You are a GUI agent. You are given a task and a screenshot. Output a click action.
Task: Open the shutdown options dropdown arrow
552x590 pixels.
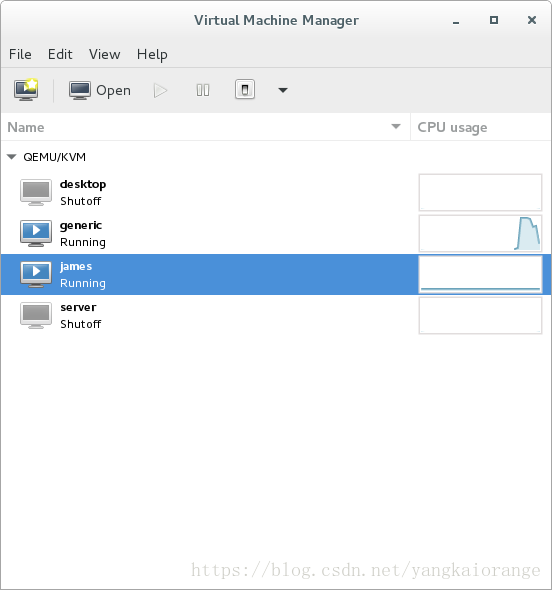click(x=283, y=90)
